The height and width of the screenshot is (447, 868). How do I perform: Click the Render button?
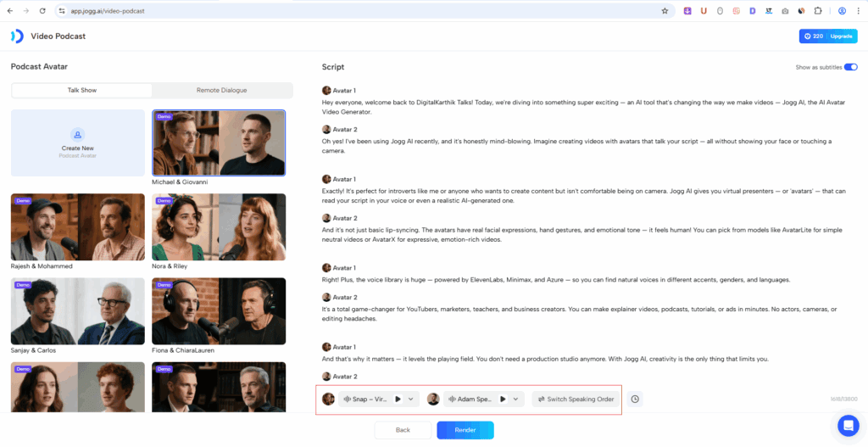(x=465, y=430)
